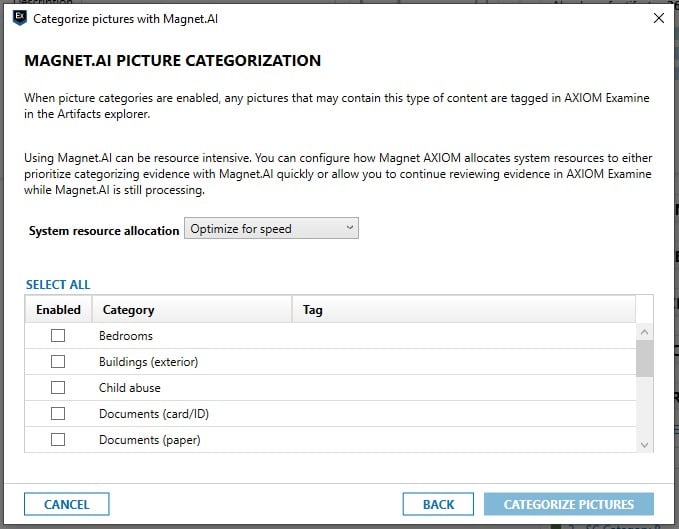Sort by the Tag column header

[464, 310]
